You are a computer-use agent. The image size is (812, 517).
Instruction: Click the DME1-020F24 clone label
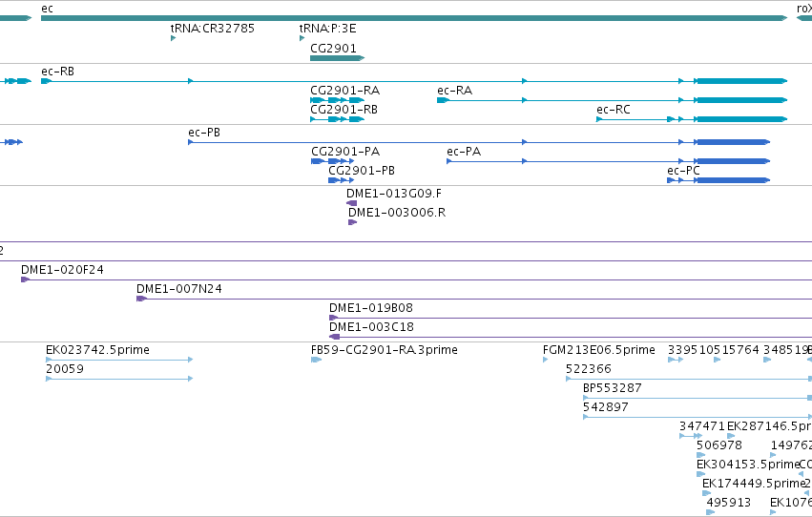[62, 270]
